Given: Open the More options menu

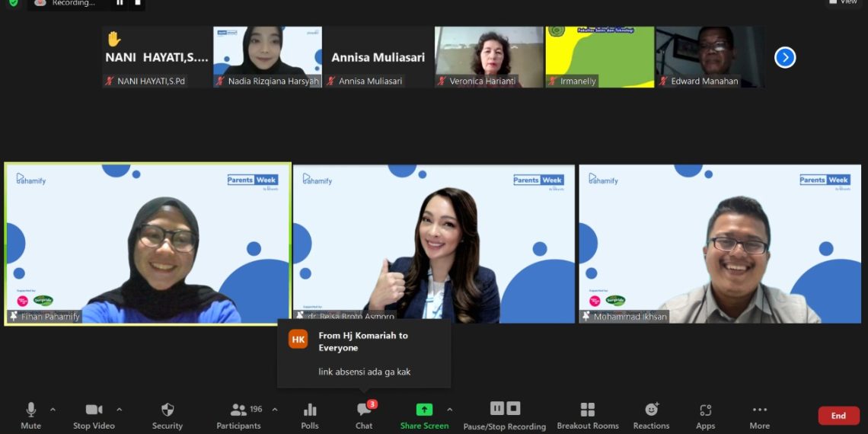Looking at the screenshot, I should point(760,416).
